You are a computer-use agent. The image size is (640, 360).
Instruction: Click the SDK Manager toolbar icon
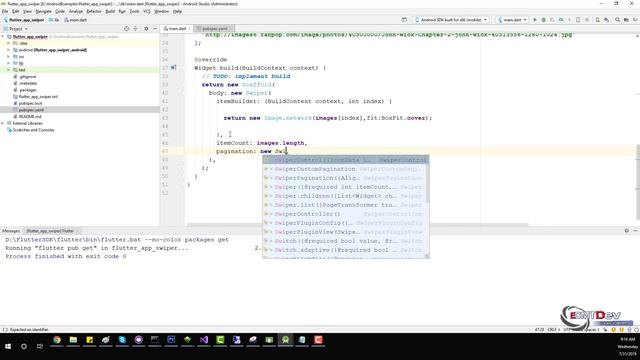pos(607,20)
